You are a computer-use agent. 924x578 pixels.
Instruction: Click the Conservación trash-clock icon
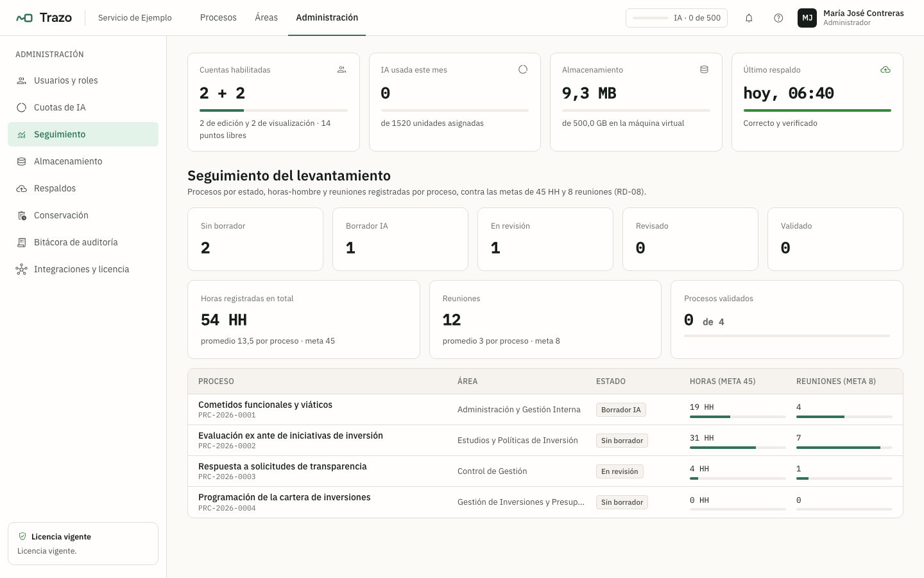pos(22,215)
